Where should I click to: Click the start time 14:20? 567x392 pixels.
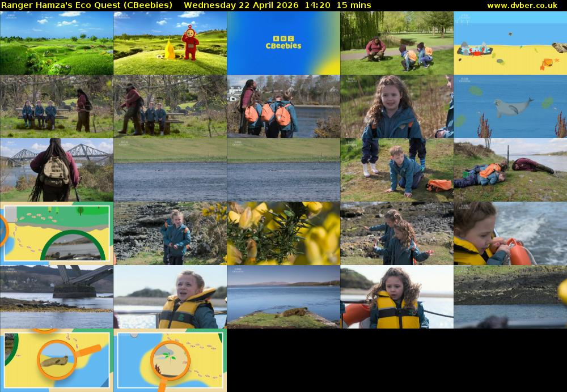click(x=318, y=6)
